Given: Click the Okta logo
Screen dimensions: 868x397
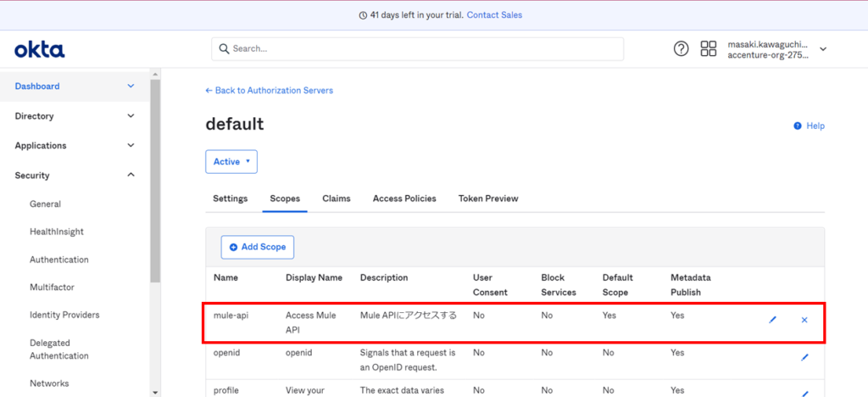Looking at the screenshot, I should click(39, 50).
